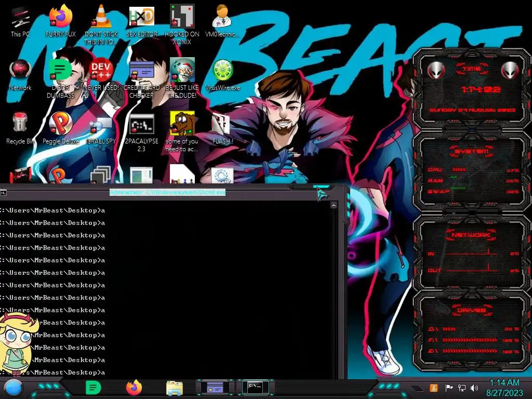Click the SWAP usage row in SYSTEM widget
Image resolution: width=532 pixels, height=399 pixels.
(473, 191)
